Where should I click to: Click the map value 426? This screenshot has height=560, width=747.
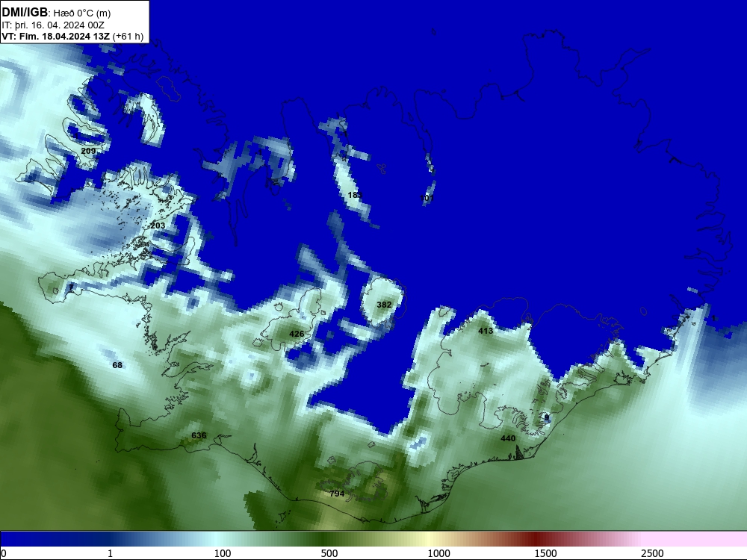coord(297,334)
